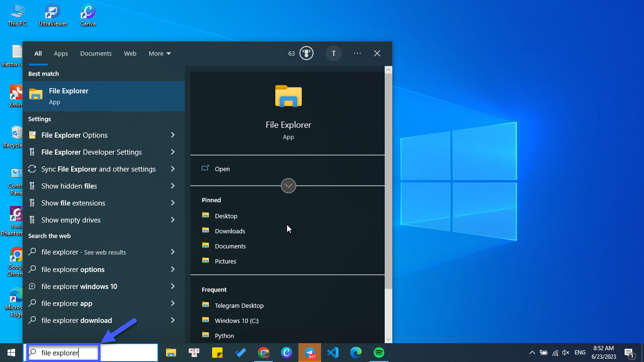Screen dimensions: 644x362
Task: Expand Show file extensions arrow
Action: [173, 203]
